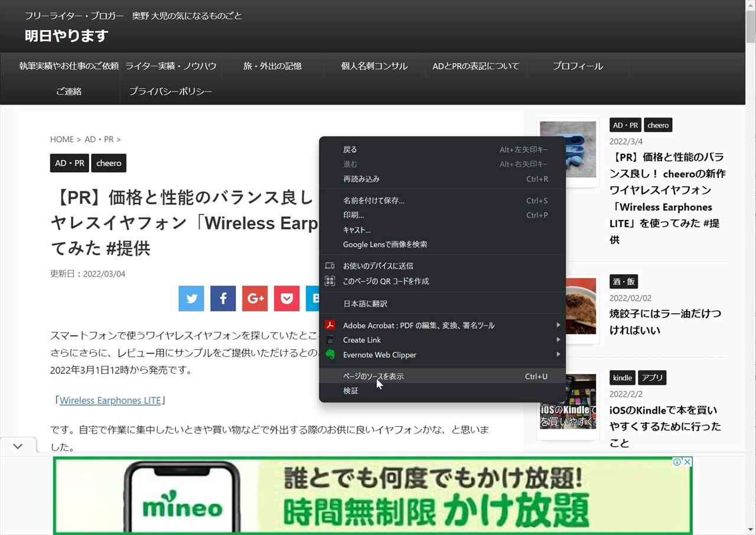Viewport: 756px width, 535px height.
Task: Click Adobe Acrobat icon in context menu
Action: (x=330, y=325)
